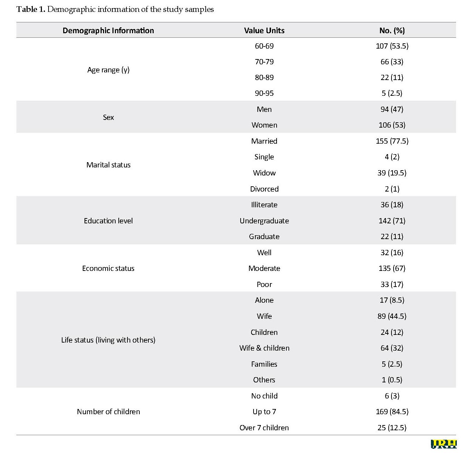The width and height of the screenshot is (476, 460).
Task: Click the No. (%) column header
Action: (x=392, y=30)
